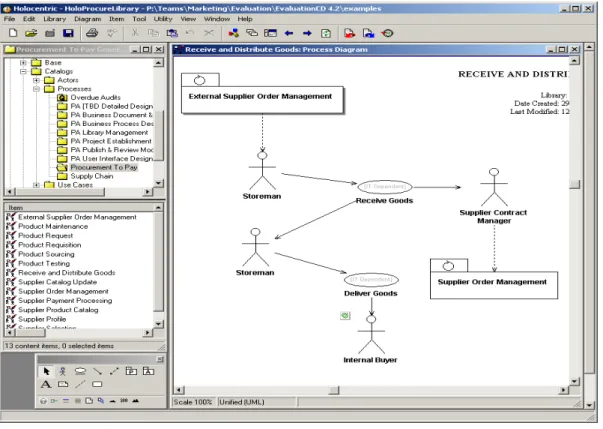Click the Unified (UML) status field

(257, 402)
